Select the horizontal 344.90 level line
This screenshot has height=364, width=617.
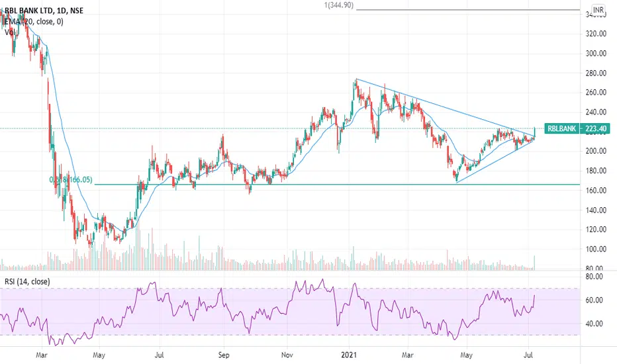[x=468, y=9]
